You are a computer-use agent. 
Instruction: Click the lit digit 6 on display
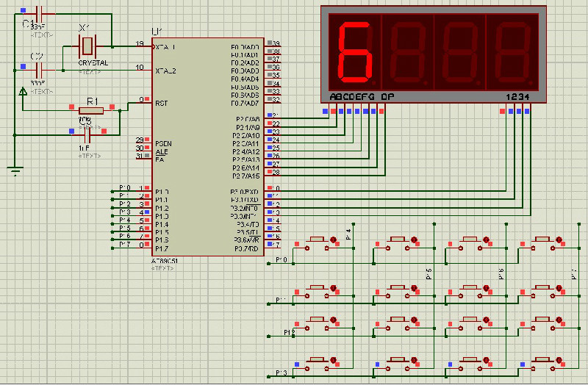pos(356,52)
